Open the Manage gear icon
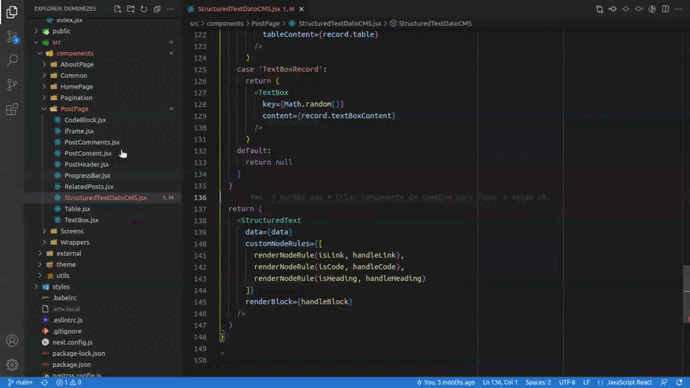Image resolution: width=690 pixels, height=388 pixels. pos(12,364)
